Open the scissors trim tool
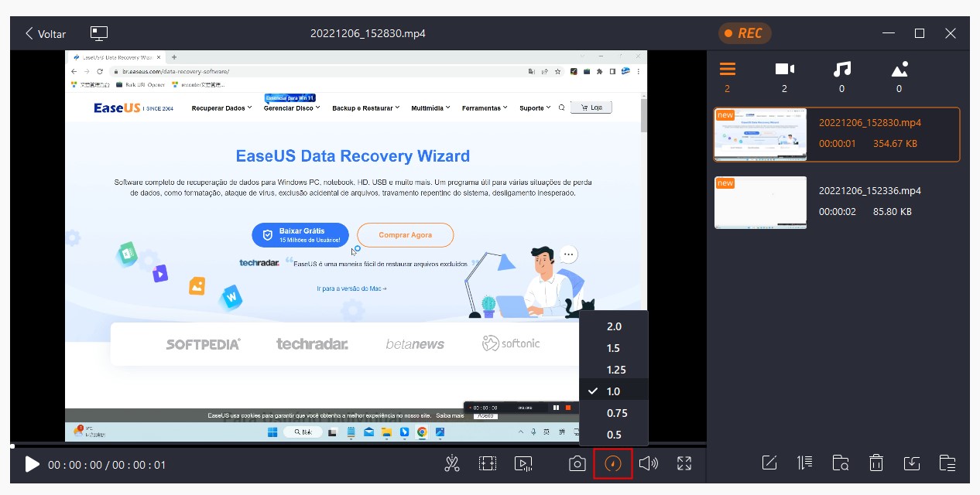 coord(452,463)
